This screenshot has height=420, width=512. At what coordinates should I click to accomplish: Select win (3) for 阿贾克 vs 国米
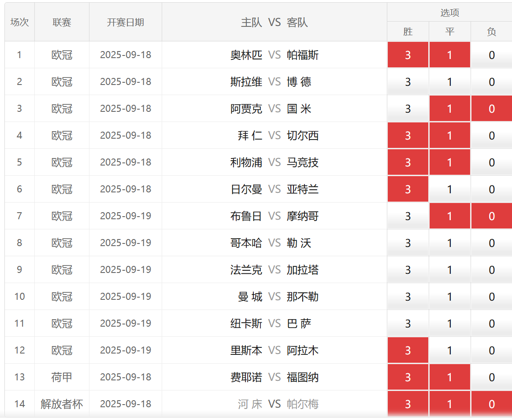click(x=408, y=109)
